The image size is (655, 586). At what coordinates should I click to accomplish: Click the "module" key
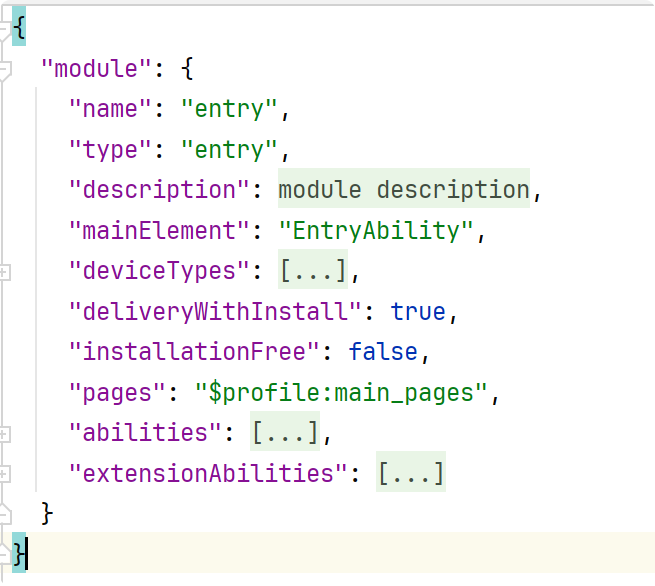96,68
